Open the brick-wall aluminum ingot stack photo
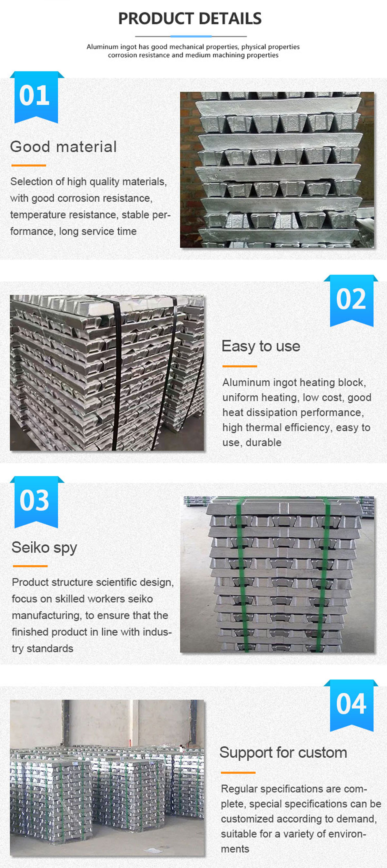 277,170
